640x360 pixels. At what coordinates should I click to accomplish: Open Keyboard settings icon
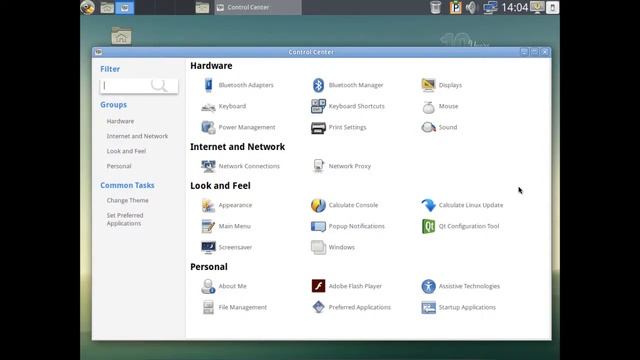208,106
